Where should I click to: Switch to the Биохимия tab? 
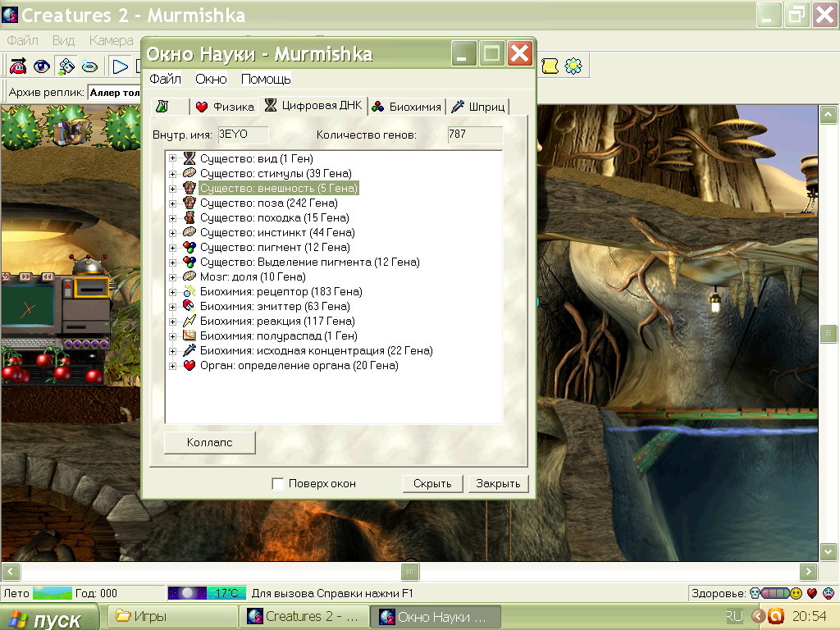coord(407,107)
